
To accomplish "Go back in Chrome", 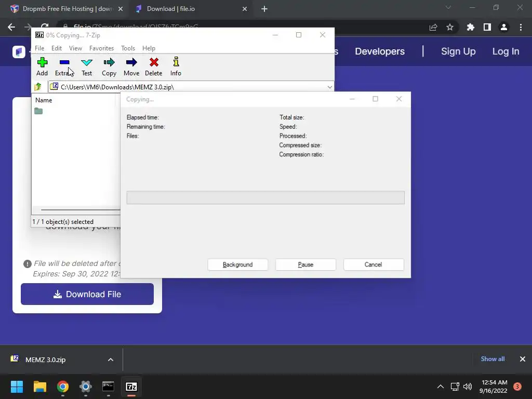I will pyautogui.click(x=11, y=27).
